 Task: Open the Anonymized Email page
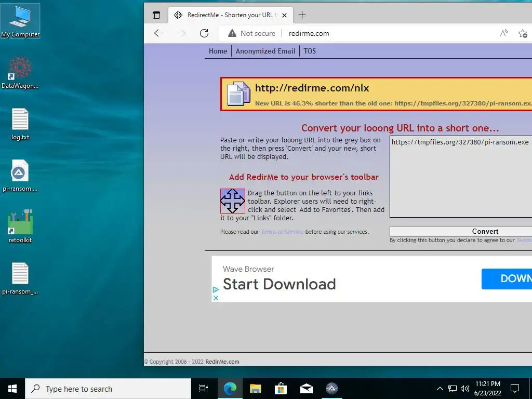click(265, 51)
